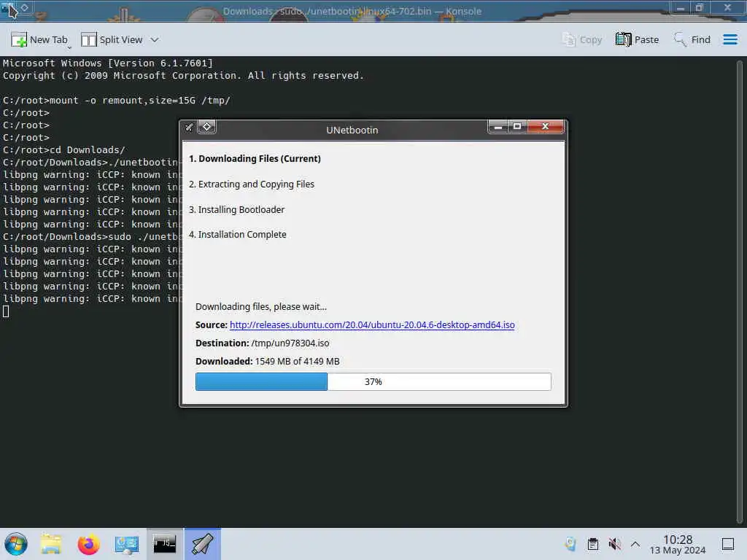Click the 37% download progress bar

373,382
